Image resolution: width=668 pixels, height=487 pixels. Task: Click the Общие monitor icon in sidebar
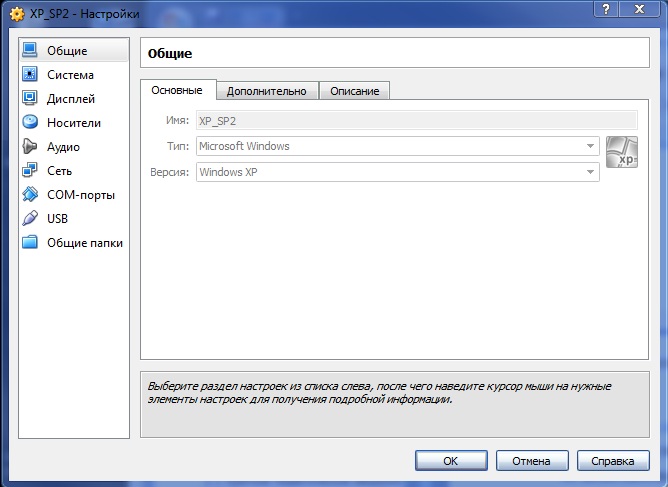click(x=30, y=50)
